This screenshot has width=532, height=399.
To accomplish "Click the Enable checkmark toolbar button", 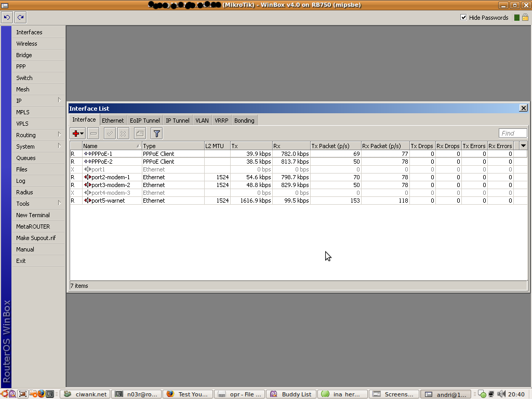I will pyautogui.click(x=110, y=134).
